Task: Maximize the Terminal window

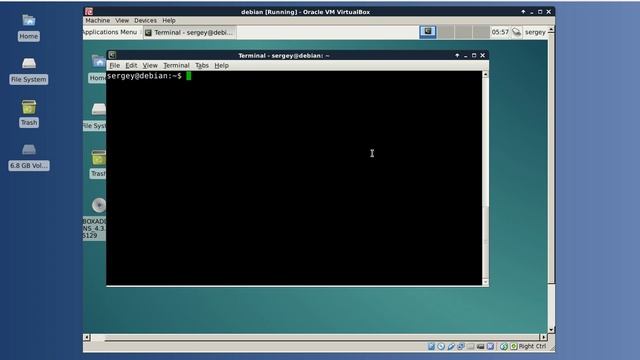Action: point(474,55)
